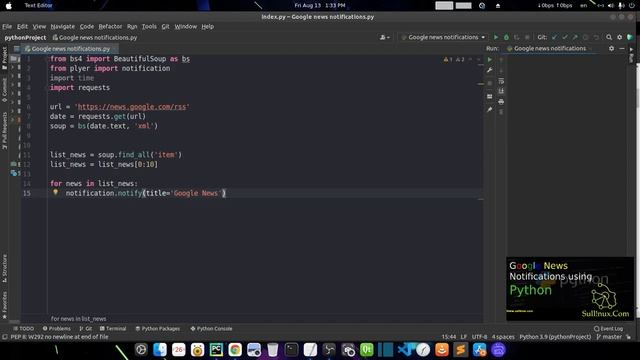Open Git history clock icon
The width and height of the screenshot is (640, 360).
[586, 37]
